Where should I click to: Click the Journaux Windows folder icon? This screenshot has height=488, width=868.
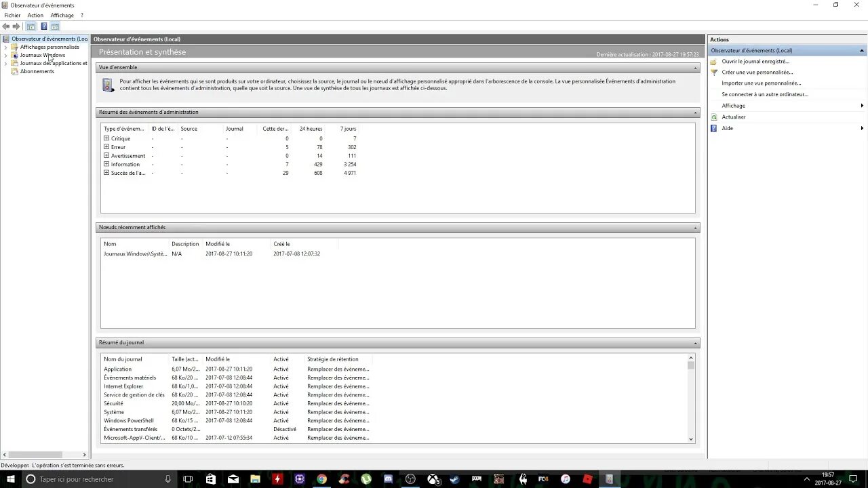[x=15, y=55]
